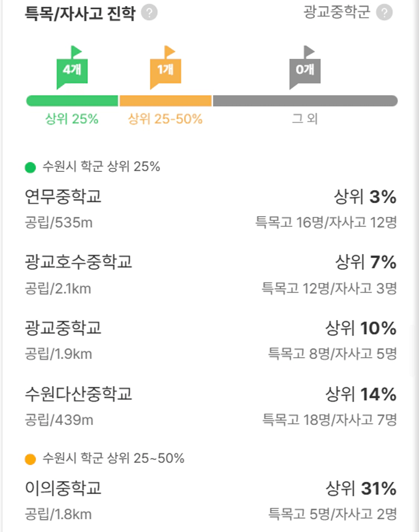Viewport: 419px width, 532px height.
Task: Click the 광교중학군 label
Action: (336, 12)
